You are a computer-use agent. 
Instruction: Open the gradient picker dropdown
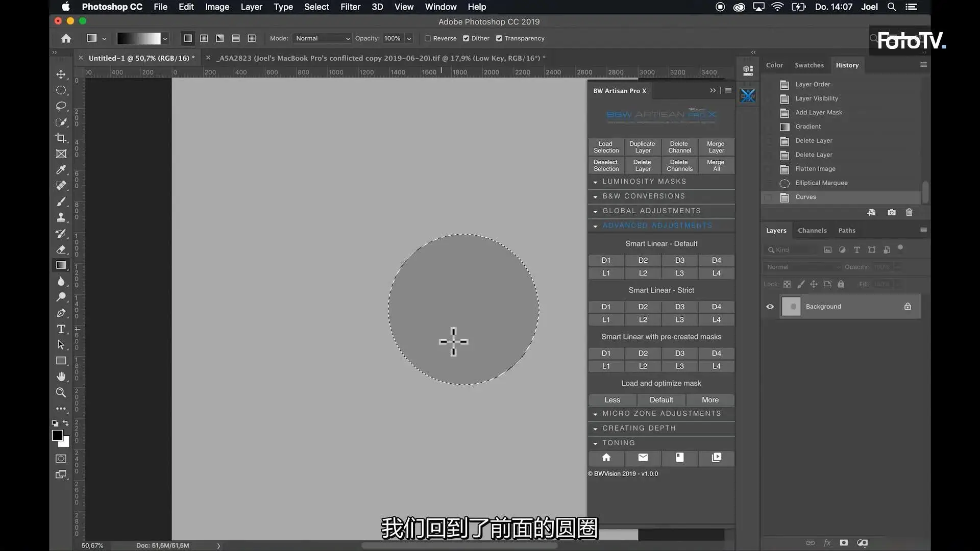point(165,38)
